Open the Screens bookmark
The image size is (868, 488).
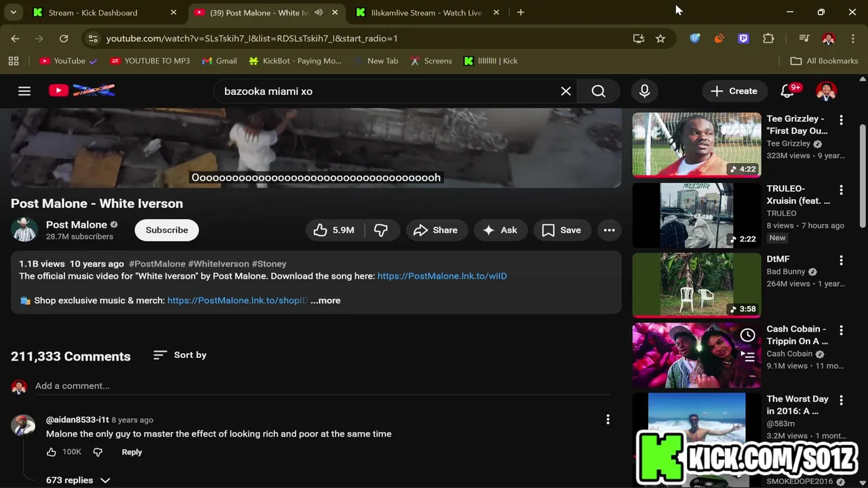pos(431,61)
